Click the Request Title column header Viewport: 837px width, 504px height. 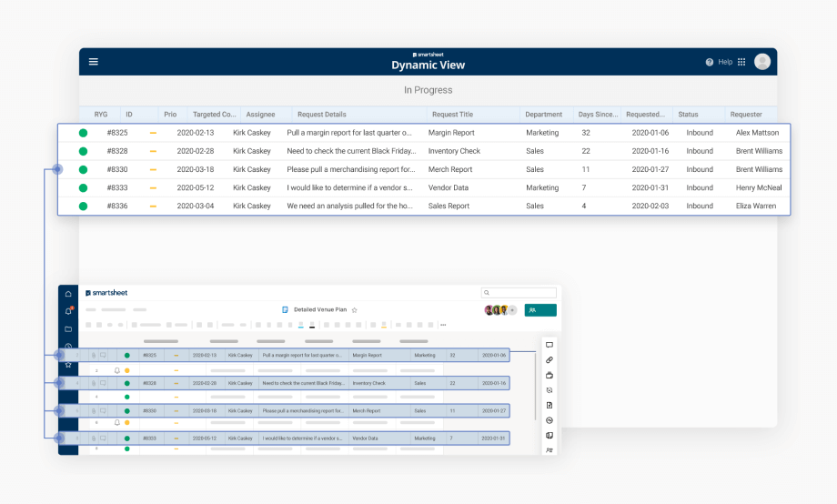pos(453,115)
